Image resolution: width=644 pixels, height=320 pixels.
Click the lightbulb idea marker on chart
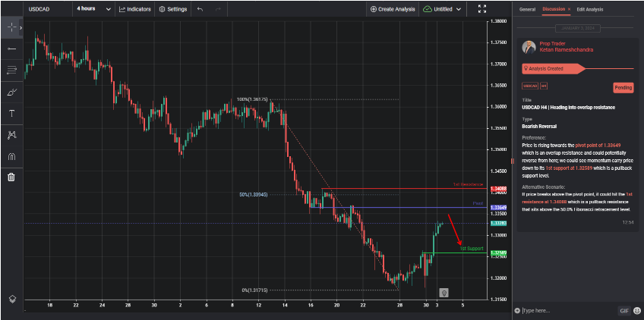pos(444,293)
